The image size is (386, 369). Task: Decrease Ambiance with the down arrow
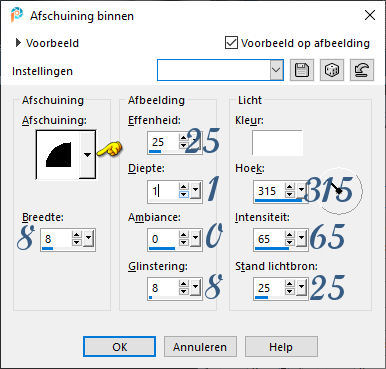[x=183, y=243]
